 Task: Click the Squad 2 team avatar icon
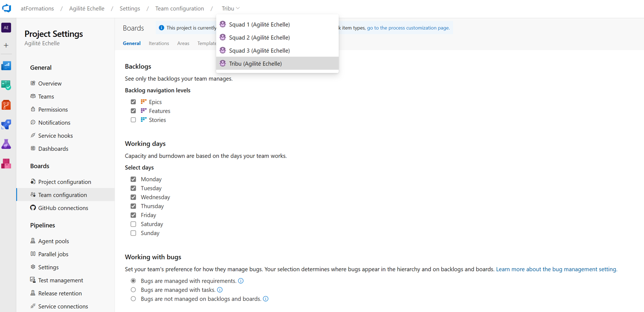coord(223,37)
